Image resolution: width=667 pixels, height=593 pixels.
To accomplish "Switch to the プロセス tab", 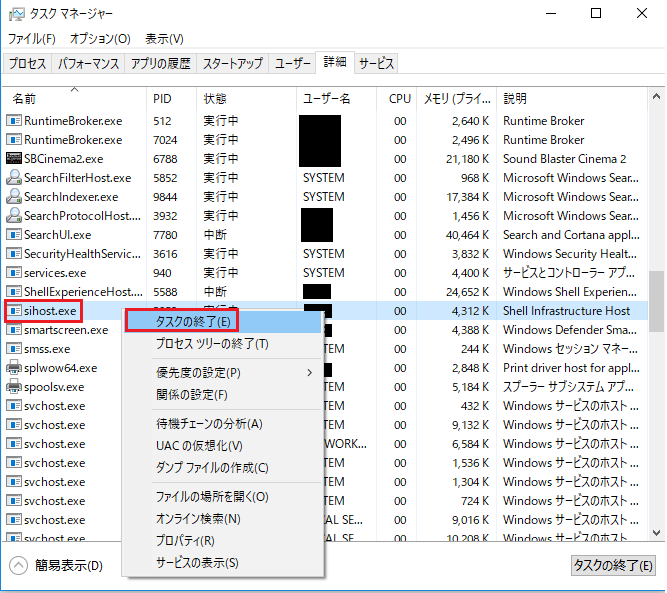I will click(x=27, y=64).
